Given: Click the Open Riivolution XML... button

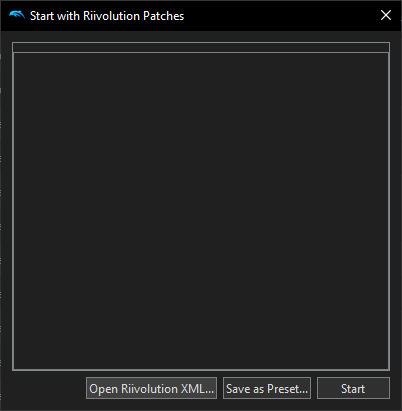Looking at the screenshot, I should (151, 388).
